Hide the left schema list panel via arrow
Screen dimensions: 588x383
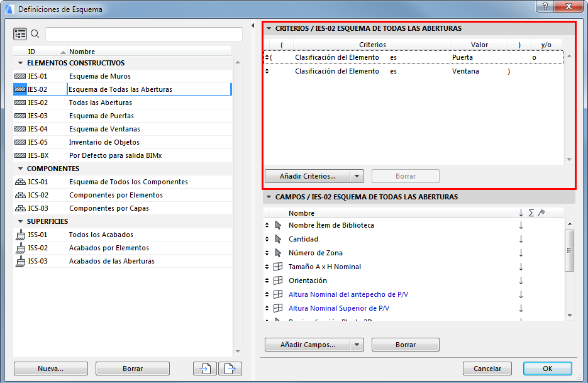[253, 26]
